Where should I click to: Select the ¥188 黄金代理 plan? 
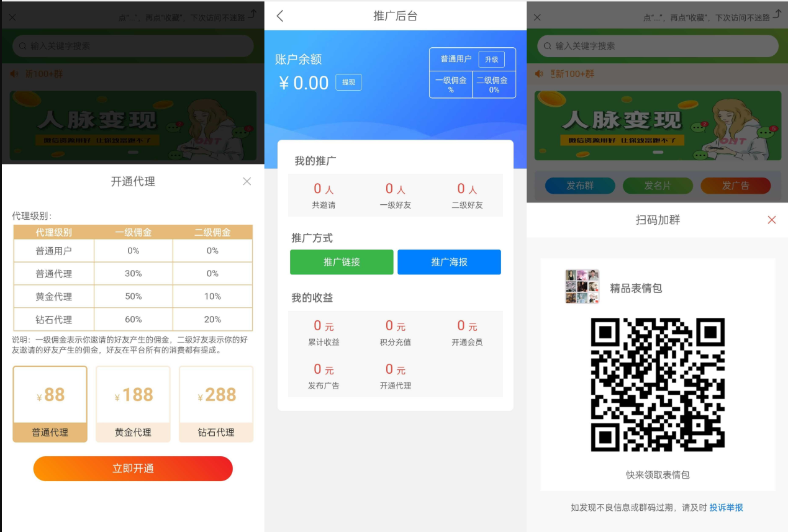click(133, 404)
